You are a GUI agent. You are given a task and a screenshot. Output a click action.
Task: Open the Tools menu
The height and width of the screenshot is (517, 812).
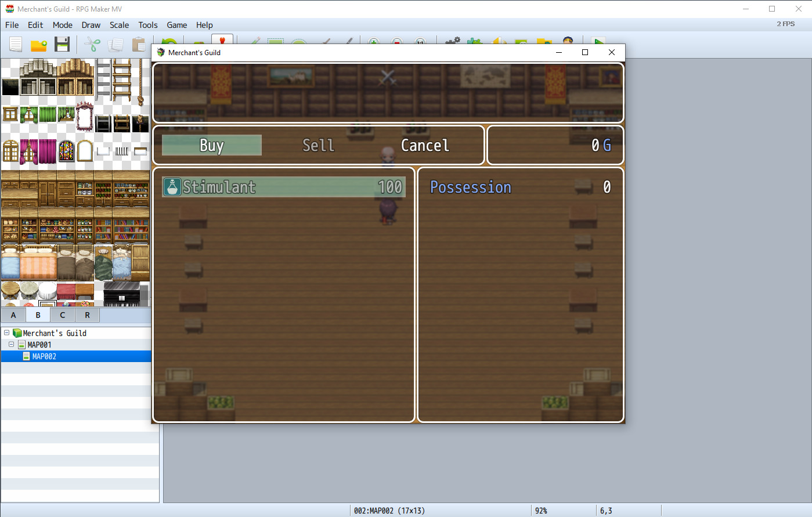click(x=147, y=25)
